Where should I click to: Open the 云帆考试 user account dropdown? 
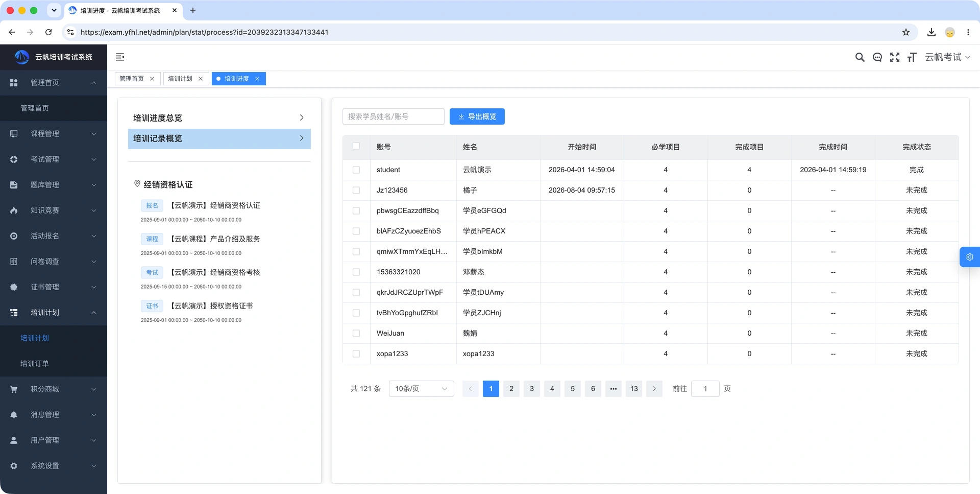(948, 57)
